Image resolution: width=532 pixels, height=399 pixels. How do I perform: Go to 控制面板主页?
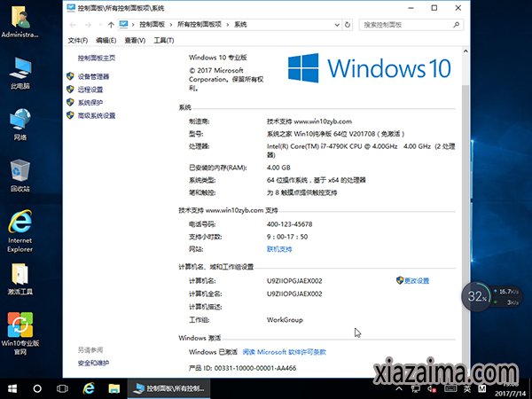coord(97,58)
